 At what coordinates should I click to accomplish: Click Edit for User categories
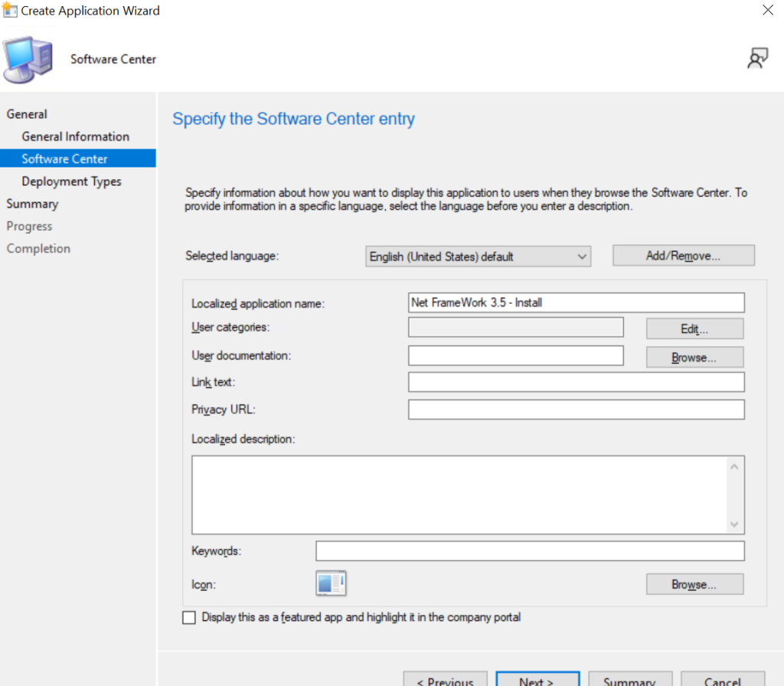[x=694, y=328]
